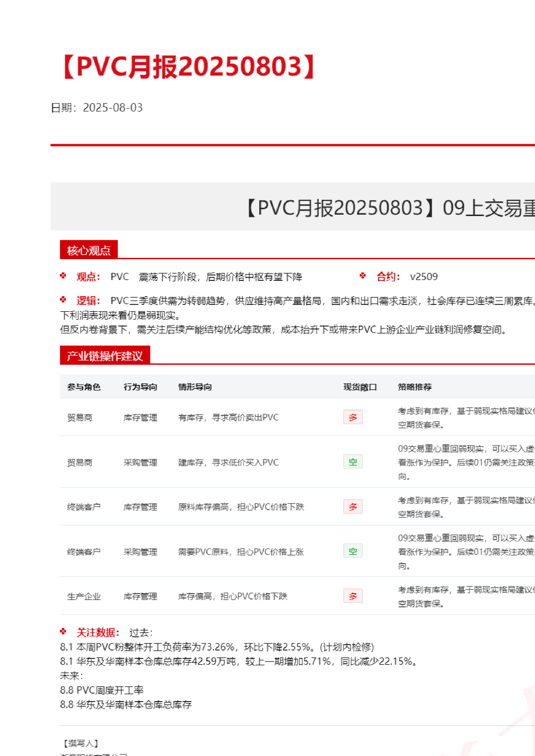This screenshot has width=535, height=756.
Task: Click the 多 badge in 贸易商 库存管理 row
Action: click(x=353, y=417)
